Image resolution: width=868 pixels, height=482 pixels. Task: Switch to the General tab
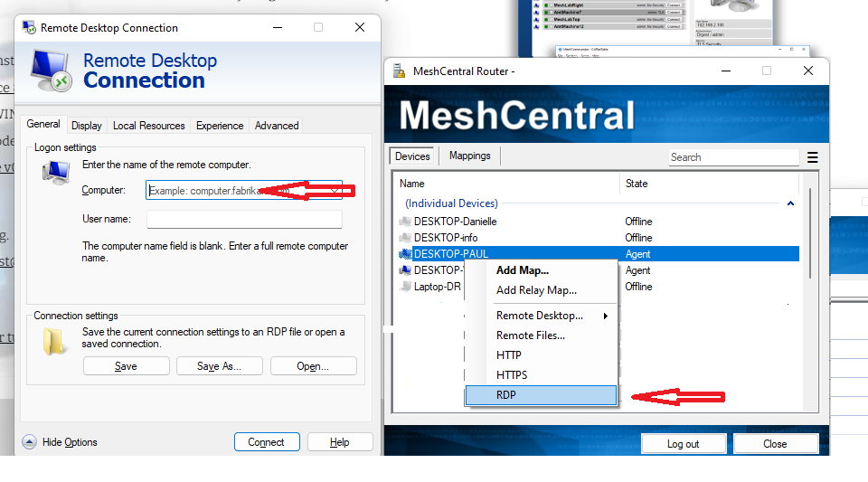coord(43,124)
